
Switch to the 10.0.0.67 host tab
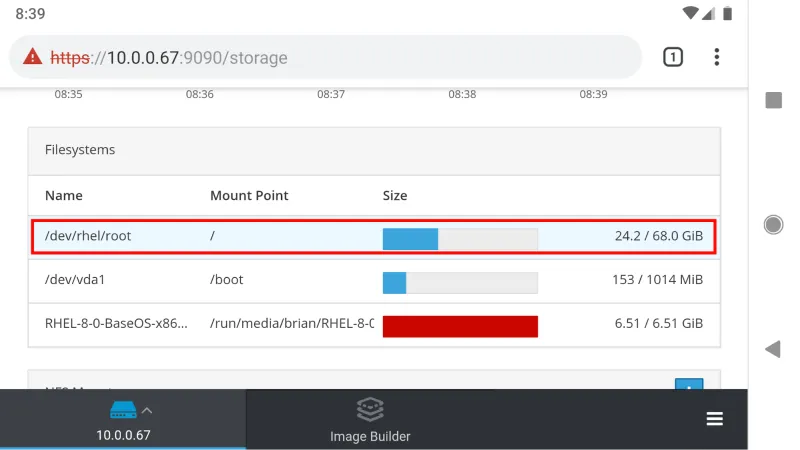123,420
